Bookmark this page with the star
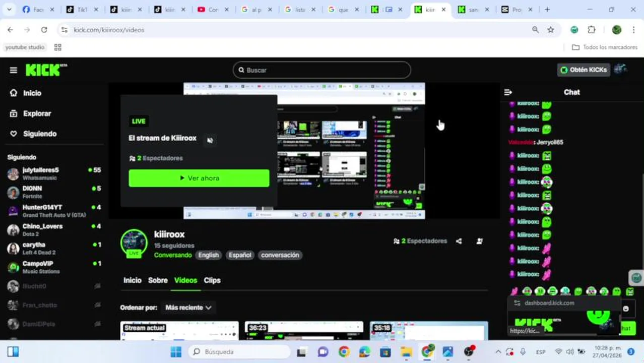This screenshot has height=363, width=644. click(551, 30)
